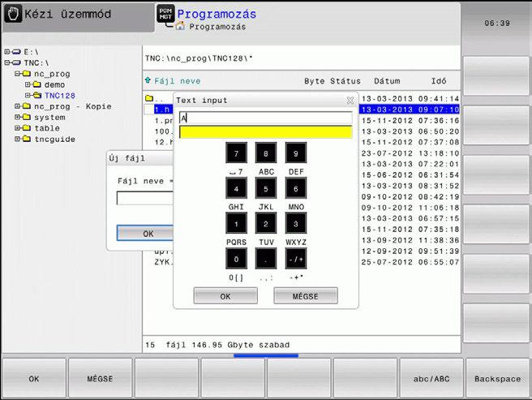Confirm Text input dialog with OK
This screenshot has height=400, width=532.
(225, 296)
